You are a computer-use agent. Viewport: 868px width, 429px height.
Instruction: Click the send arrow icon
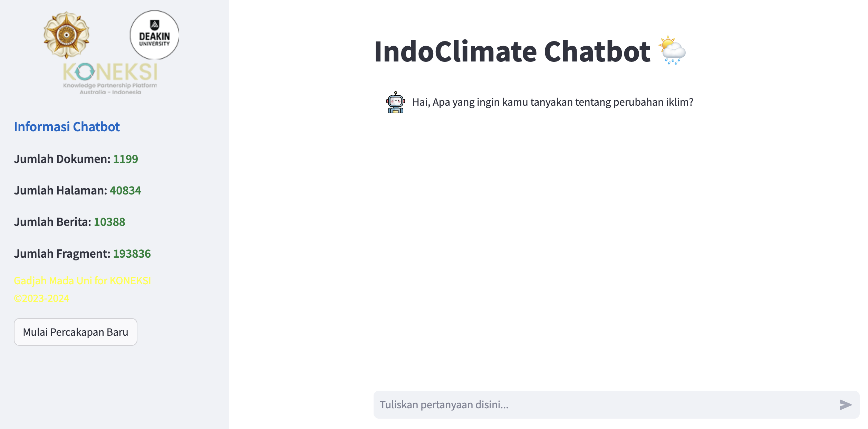pos(845,404)
